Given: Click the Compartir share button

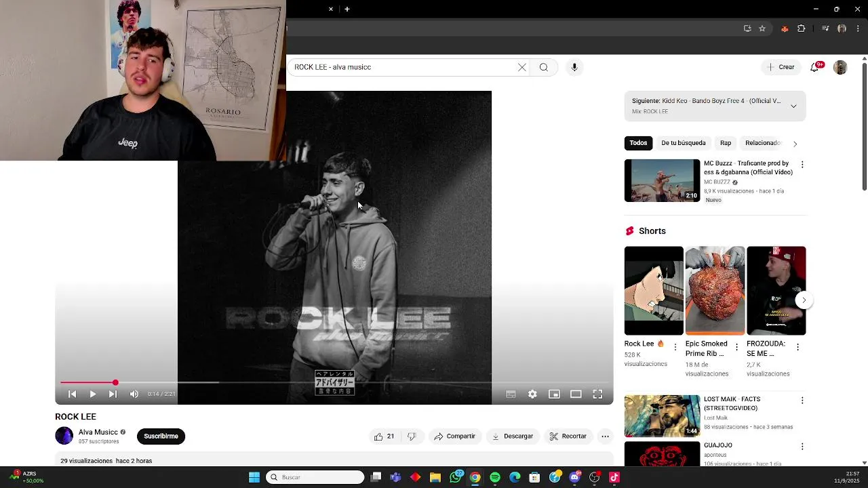Looking at the screenshot, I should tap(454, 436).
